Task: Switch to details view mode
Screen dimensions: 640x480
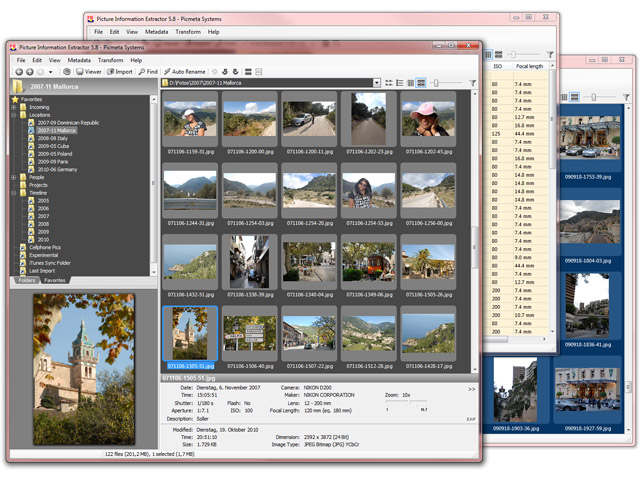Action: click(410, 82)
